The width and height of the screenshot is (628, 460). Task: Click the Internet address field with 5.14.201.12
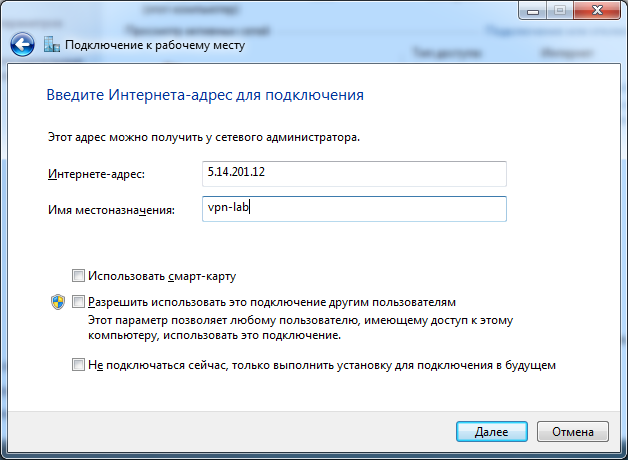point(354,173)
